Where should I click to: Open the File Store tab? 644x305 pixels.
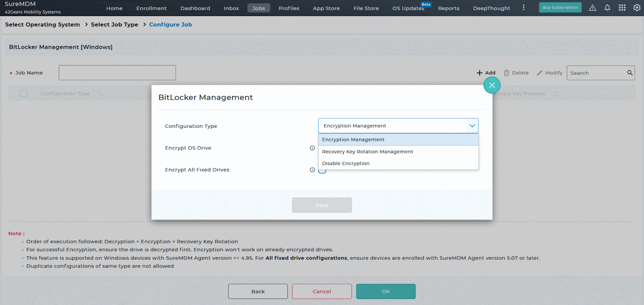(x=366, y=8)
